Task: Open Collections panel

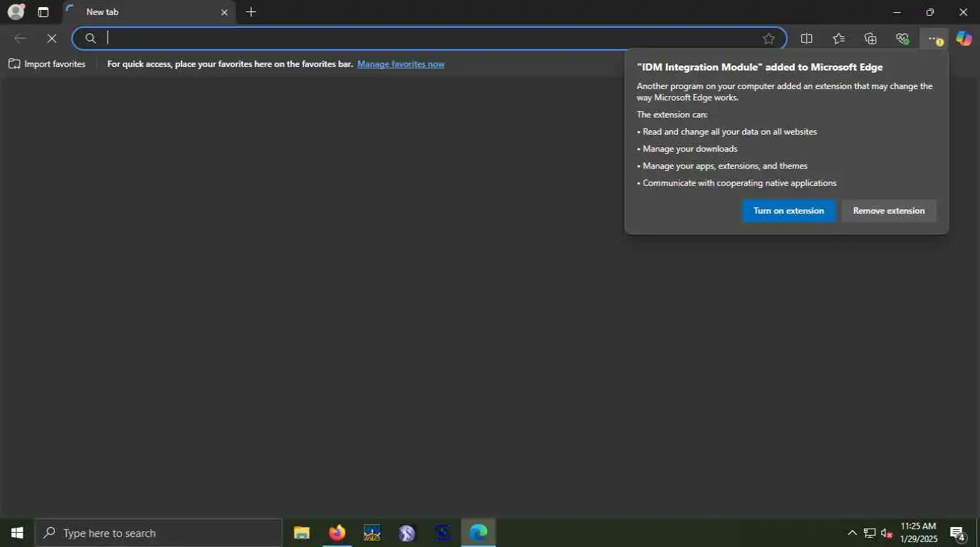Action: (x=870, y=38)
